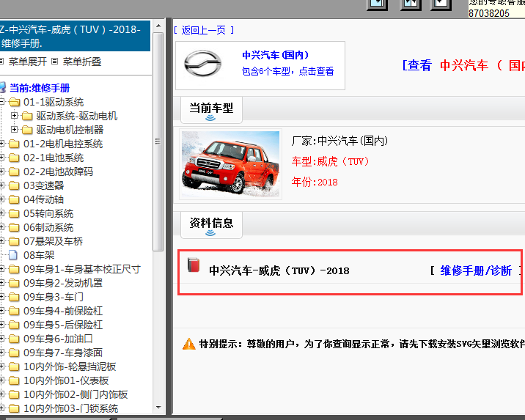Expand the 09车身5-后保险杠 node

[1, 324]
